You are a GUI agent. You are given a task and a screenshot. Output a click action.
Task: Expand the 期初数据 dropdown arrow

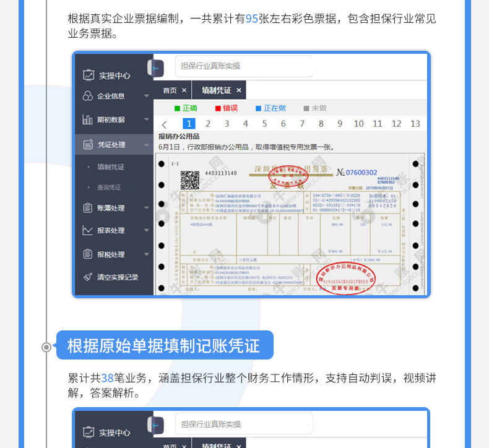(x=147, y=119)
